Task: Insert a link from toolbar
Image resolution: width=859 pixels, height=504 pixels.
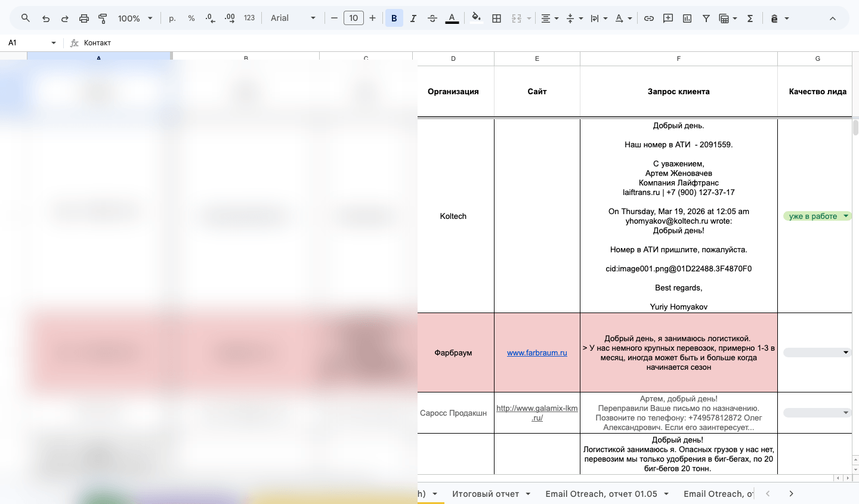Action: pos(649,18)
